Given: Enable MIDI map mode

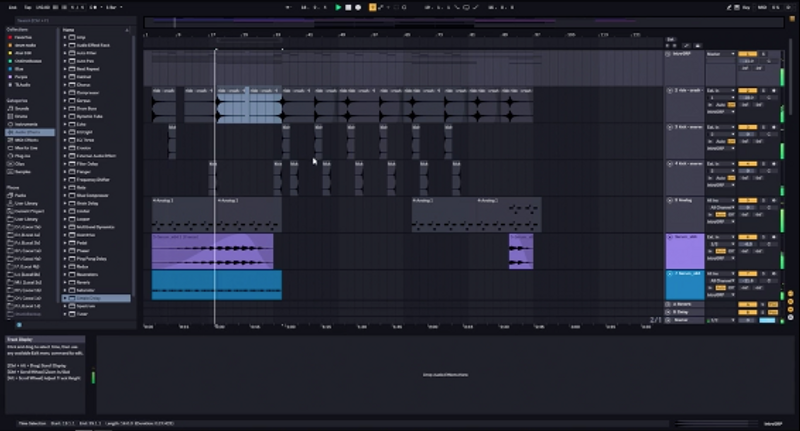Looking at the screenshot, I should click(762, 8).
